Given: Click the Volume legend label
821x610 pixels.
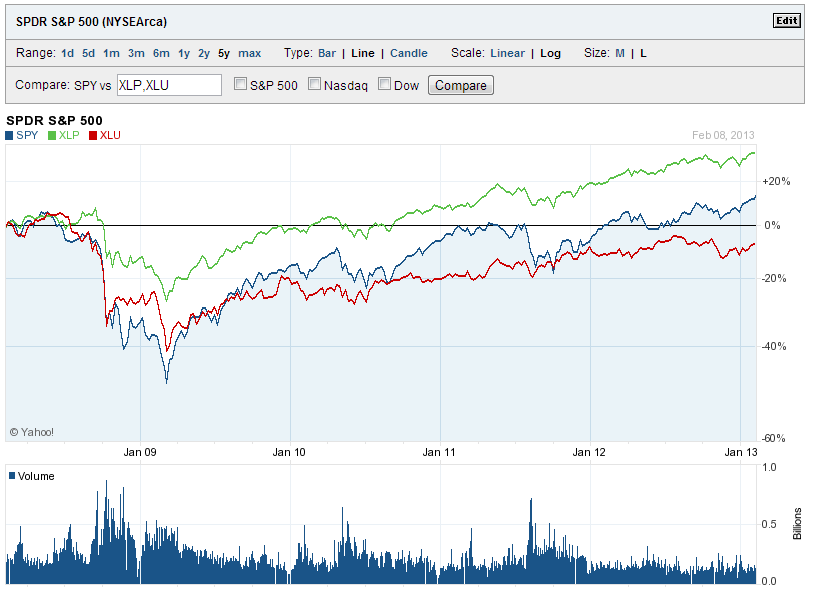Looking at the screenshot, I should click(36, 476).
